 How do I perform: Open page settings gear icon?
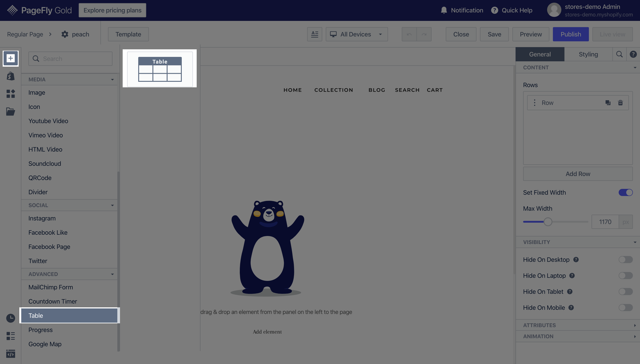pos(65,34)
